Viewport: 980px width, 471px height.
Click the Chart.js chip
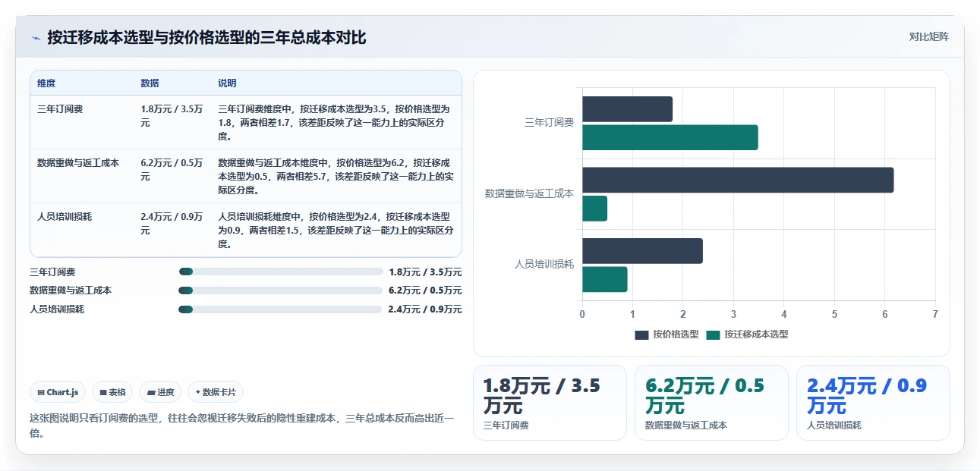(58, 392)
